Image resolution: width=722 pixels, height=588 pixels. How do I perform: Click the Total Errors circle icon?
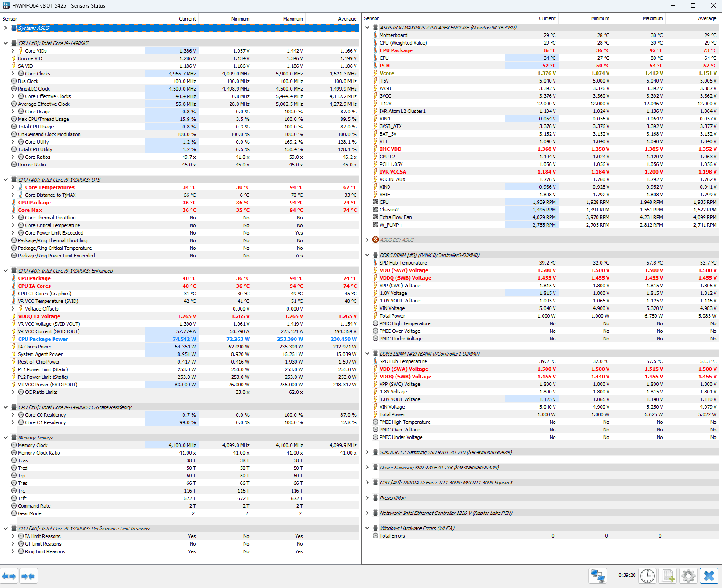coord(376,536)
